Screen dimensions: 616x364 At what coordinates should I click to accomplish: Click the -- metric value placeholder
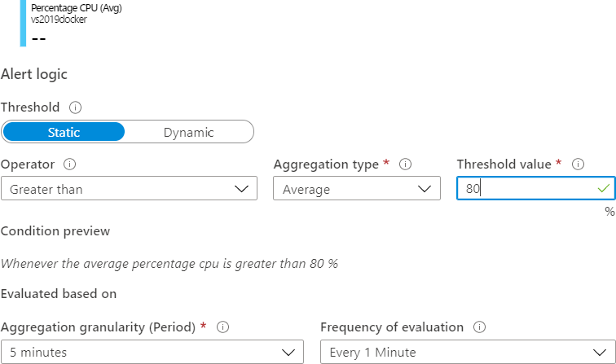[x=38, y=38]
